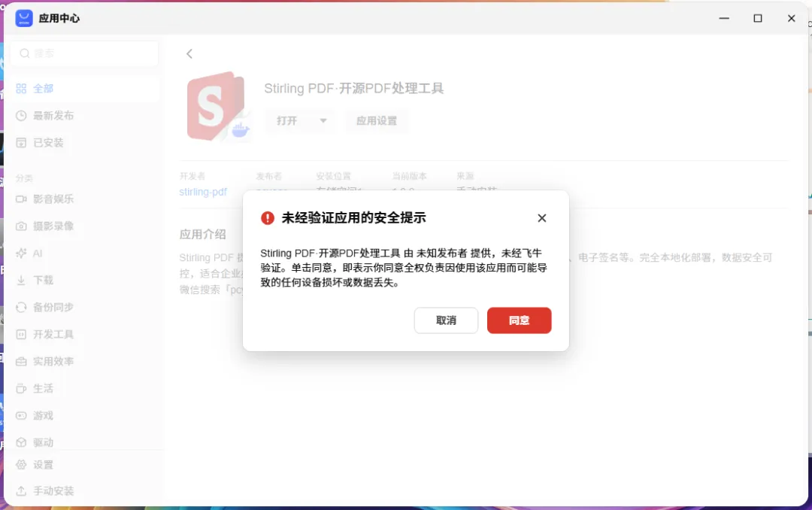812x510 pixels.
Task: Click 手动安装 in the sidebar
Action: (x=84, y=491)
